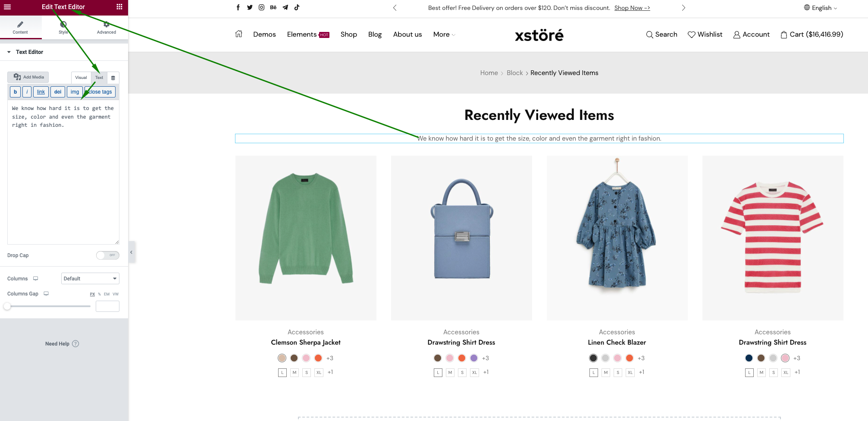Image resolution: width=868 pixels, height=421 pixels.
Task: Open Instagram social icon in top bar
Action: [x=261, y=7]
